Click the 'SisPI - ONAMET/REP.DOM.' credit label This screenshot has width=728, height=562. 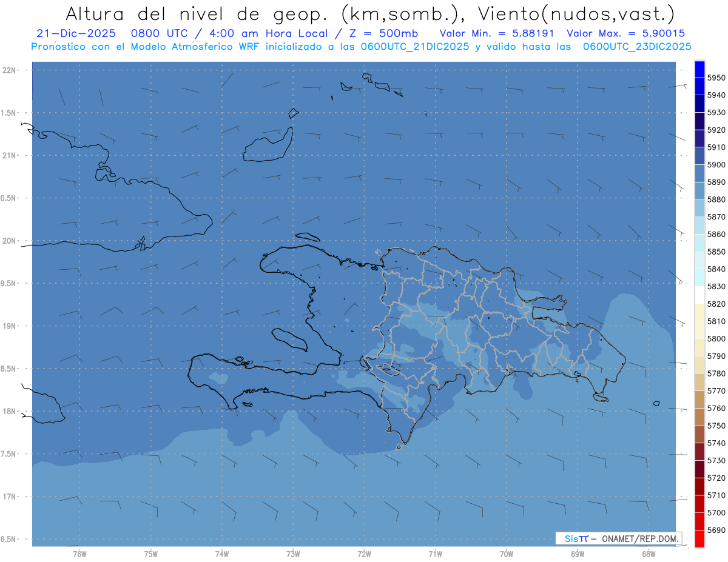pos(619,538)
